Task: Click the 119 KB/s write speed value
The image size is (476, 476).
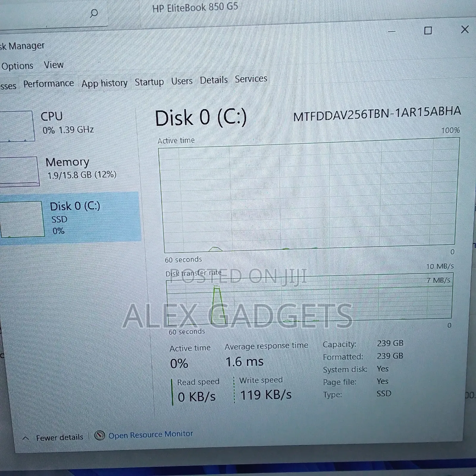Action: pyautogui.click(x=266, y=395)
